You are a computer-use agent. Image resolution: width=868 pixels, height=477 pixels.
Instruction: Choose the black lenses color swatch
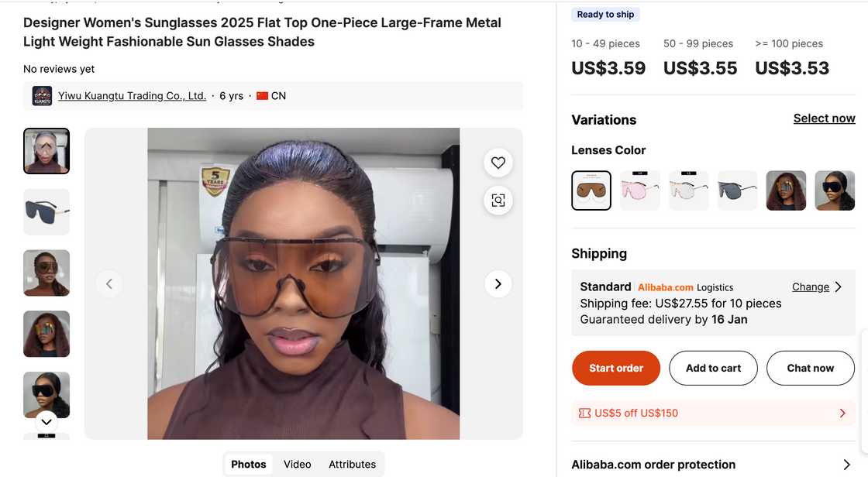click(x=737, y=190)
